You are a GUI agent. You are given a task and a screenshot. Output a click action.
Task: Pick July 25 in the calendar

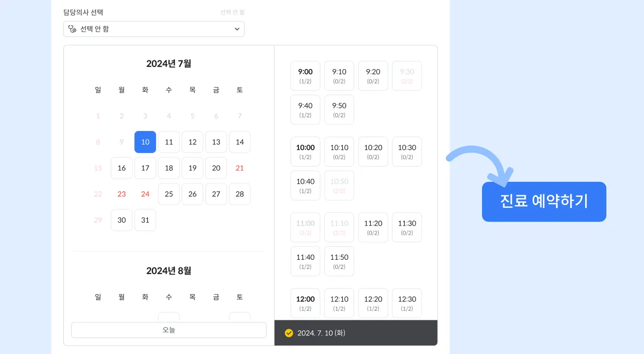pos(169,194)
